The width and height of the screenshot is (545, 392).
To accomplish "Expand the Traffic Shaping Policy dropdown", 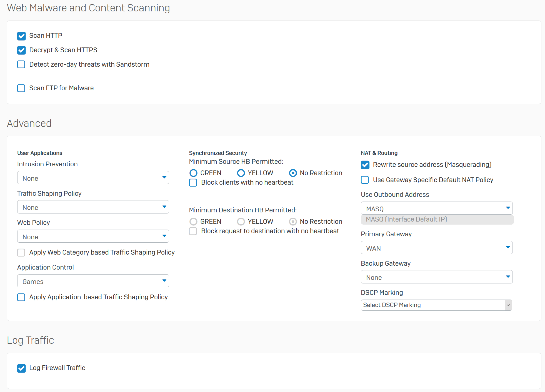I will point(93,207).
